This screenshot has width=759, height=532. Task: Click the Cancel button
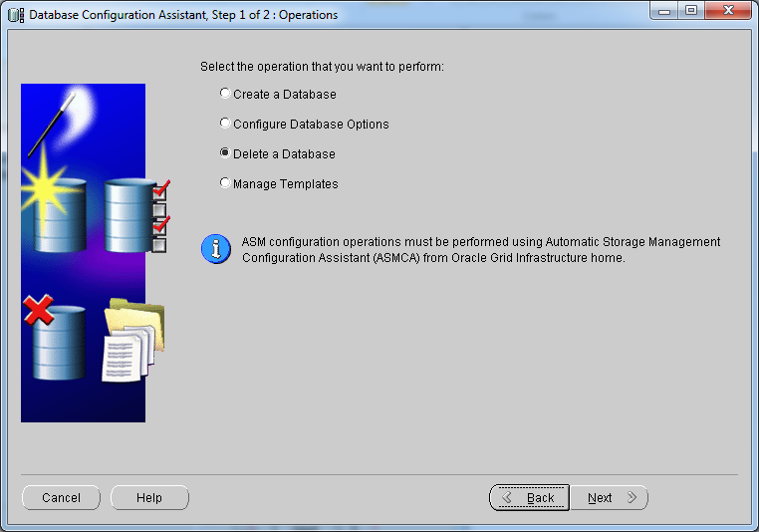(61, 498)
